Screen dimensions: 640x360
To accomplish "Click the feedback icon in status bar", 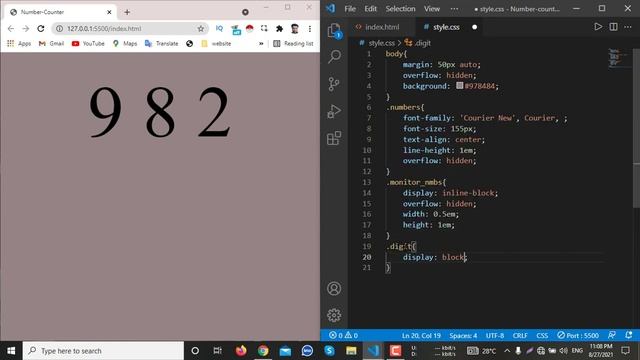I will pos(611,335).
